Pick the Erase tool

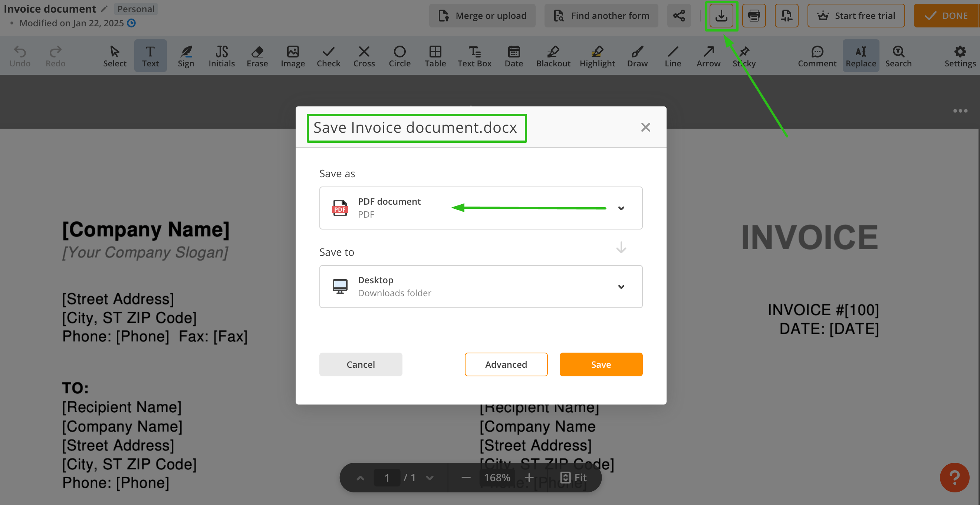257,56
